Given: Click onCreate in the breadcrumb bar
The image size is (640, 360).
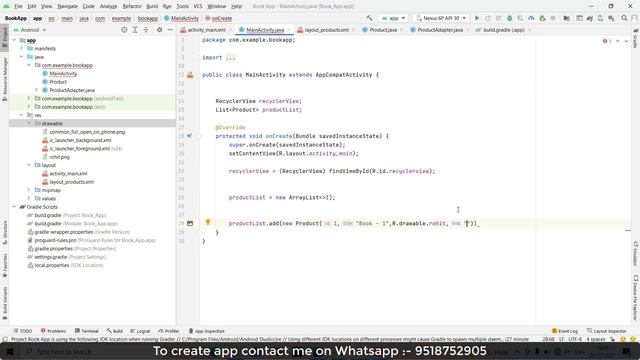Looking at the screenshot, I should tap(222, 18).
